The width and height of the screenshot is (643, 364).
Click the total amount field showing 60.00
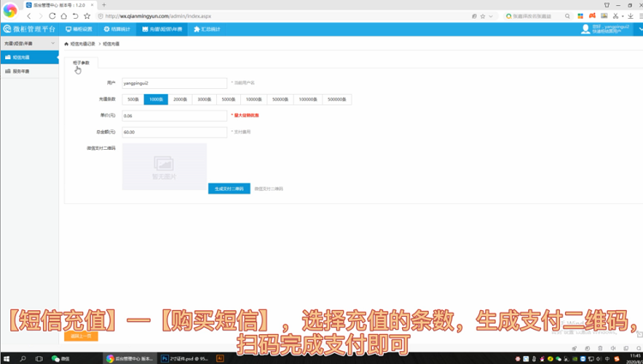(x=174, y=132)
